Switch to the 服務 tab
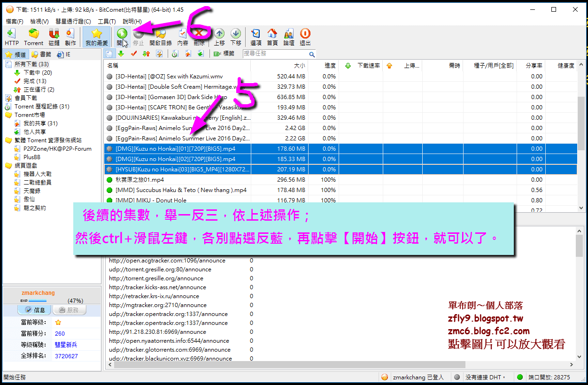Image resolution: width=588 pixels, height=385 pixels. tap(69, 310)
